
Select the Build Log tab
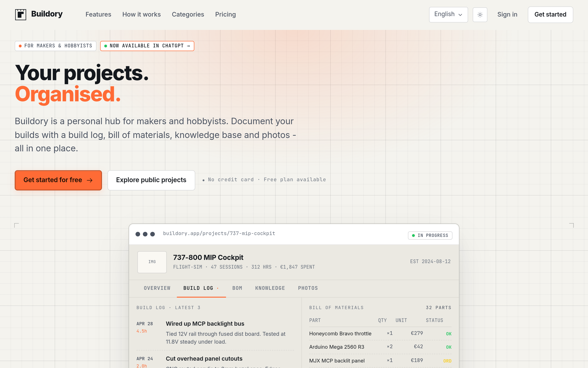point(201,288)
